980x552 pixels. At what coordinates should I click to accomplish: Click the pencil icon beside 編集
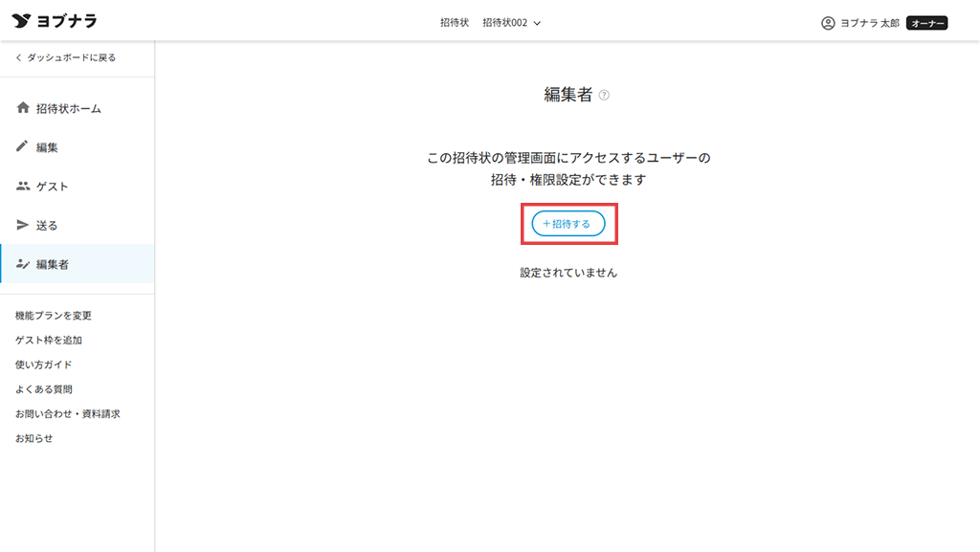coord(23,147)
